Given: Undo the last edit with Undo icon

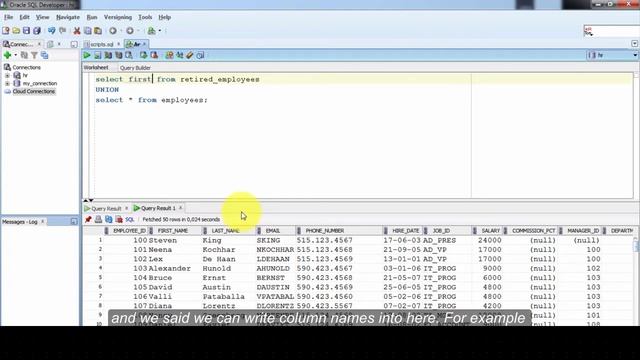Looking at the screenshot, I should tap(51, 31).
